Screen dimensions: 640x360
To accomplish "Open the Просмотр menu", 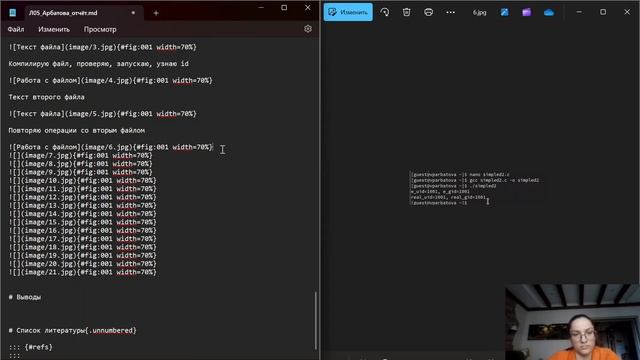I will [x=100, y=29].
